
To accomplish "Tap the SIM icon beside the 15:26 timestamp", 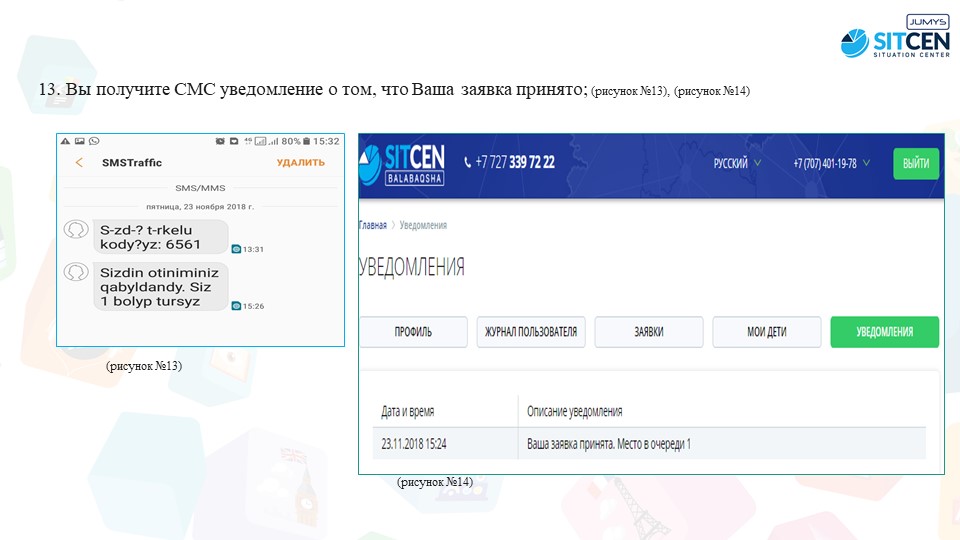I will (x=236, y=306).
